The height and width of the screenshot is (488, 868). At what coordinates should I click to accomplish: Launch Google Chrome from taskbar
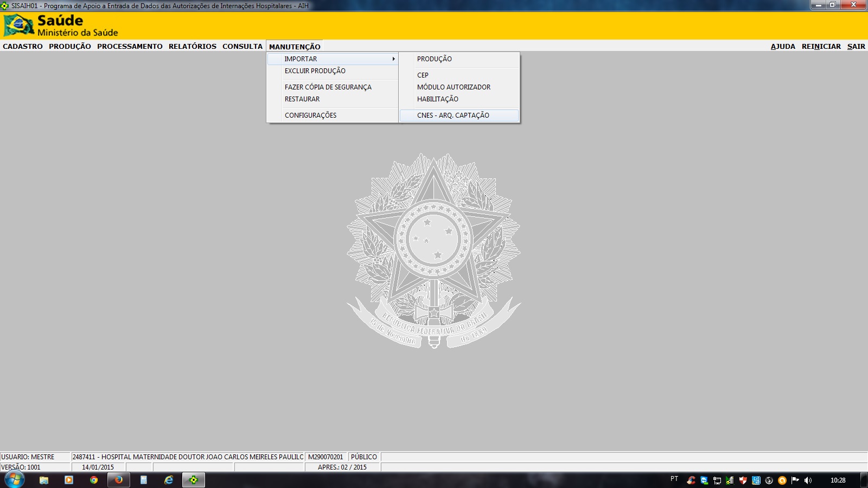pos(94,480)
